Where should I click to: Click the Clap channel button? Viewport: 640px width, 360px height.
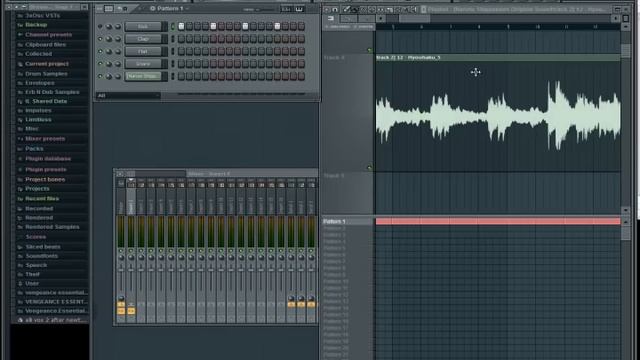pyautogui.click(x=143, y=39)
